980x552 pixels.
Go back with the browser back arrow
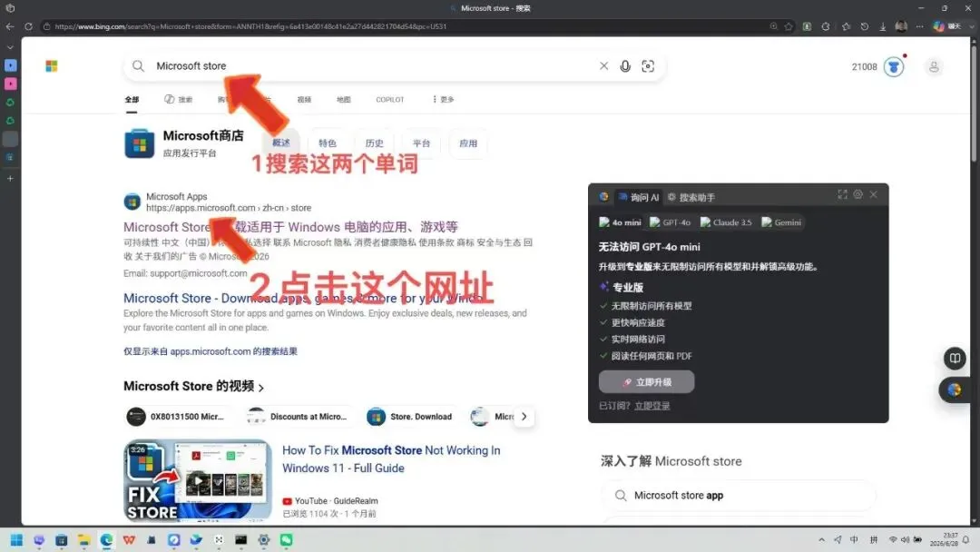10,26
